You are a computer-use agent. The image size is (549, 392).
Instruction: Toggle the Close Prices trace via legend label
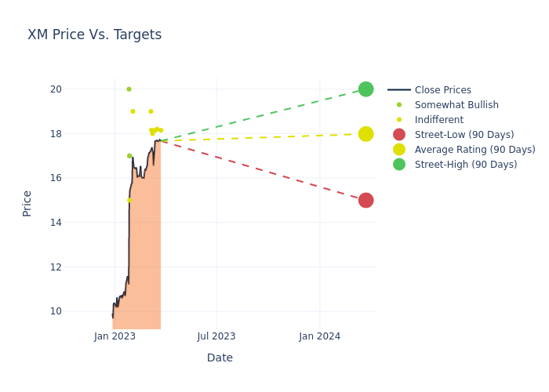coord(442,90)
